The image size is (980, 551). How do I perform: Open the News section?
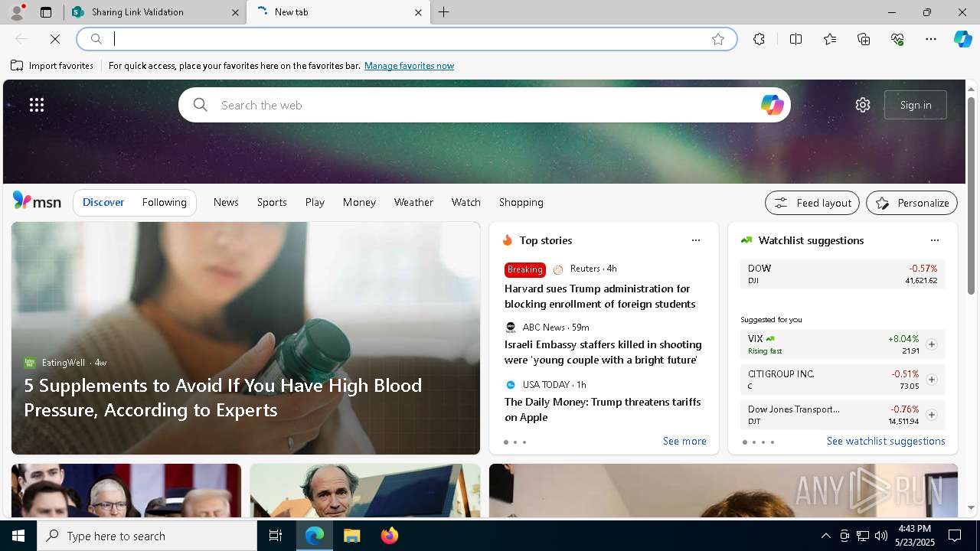pos(226,202)
